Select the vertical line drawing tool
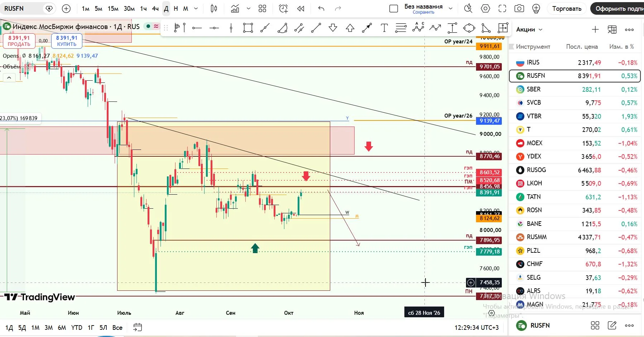The width and height of the screenshot is (644, 337). [x=231, y=28]
